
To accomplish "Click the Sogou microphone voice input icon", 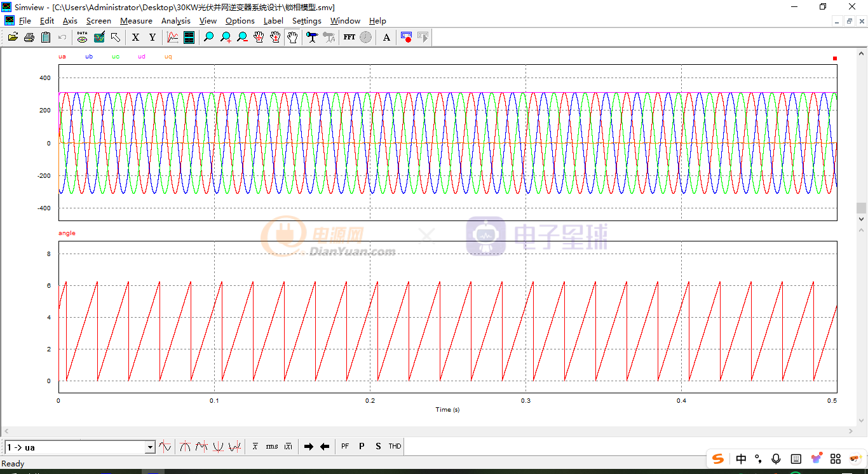I will coord(776,459).
